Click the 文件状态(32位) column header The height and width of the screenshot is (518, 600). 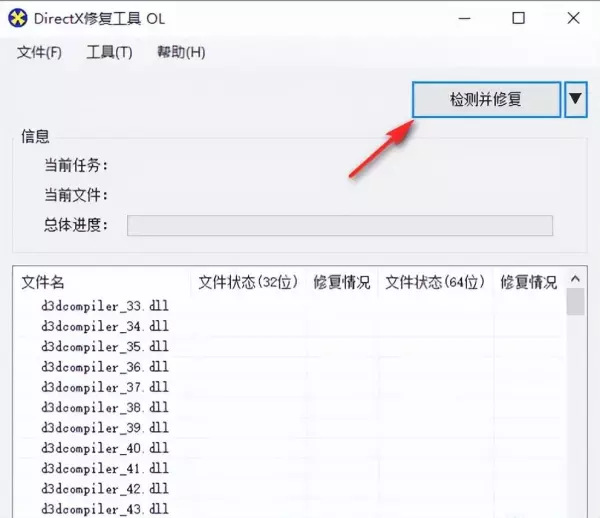(248, 282)
